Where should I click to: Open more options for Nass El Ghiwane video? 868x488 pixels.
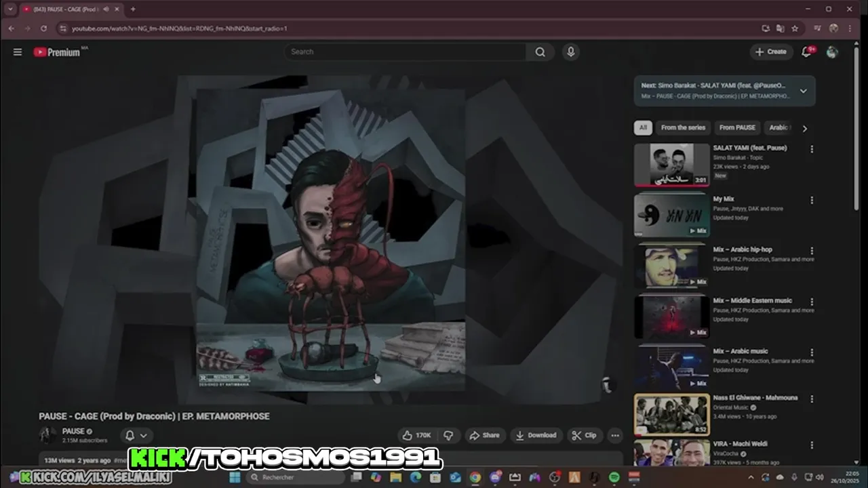point(812,399)
